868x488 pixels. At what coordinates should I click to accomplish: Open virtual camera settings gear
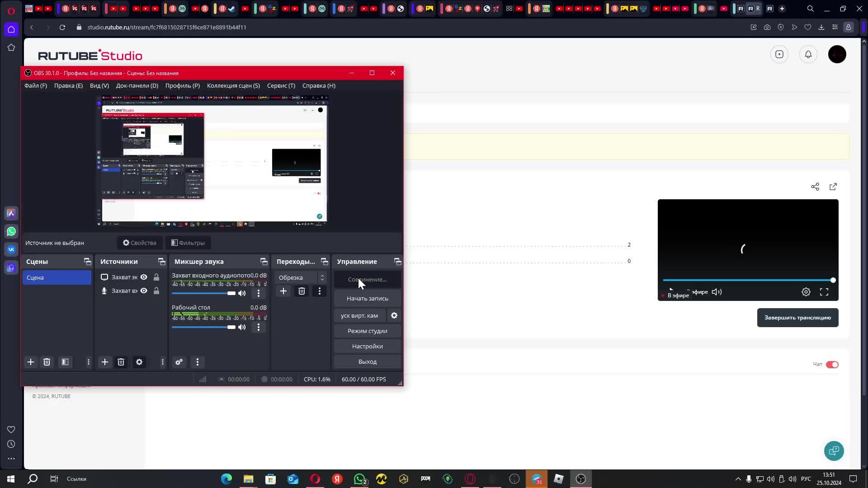[394, 315]
